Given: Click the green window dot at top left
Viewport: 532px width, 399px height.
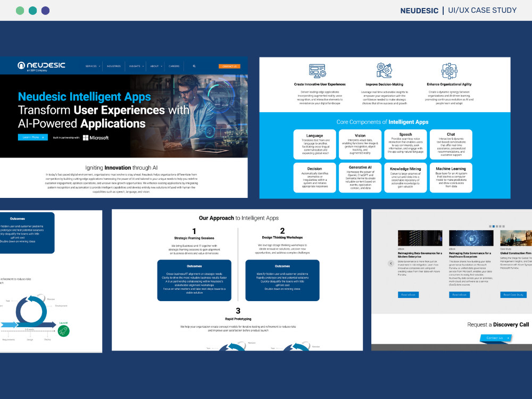Looking at the screenshot, I should [20, 11].
